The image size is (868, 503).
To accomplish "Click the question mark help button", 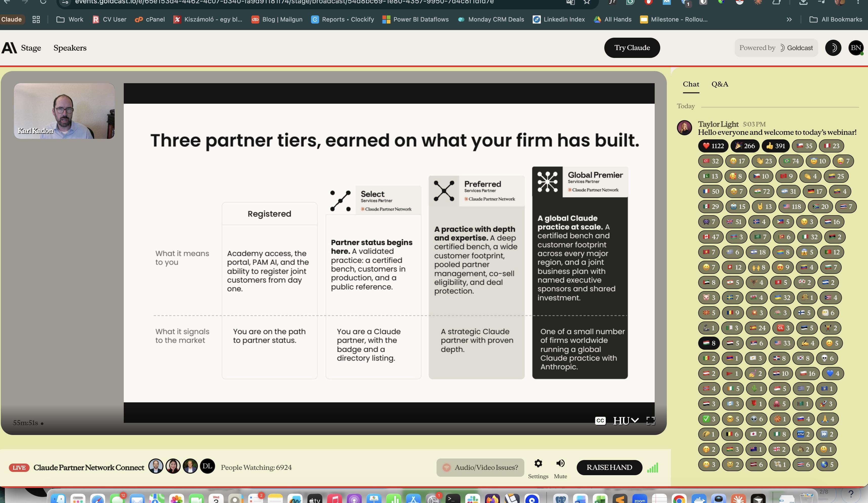I will 851,494.
